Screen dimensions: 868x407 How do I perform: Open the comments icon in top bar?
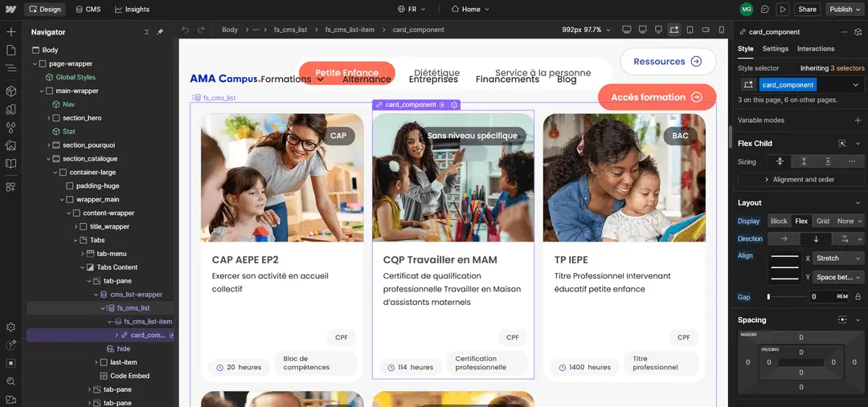coord(765,10)
